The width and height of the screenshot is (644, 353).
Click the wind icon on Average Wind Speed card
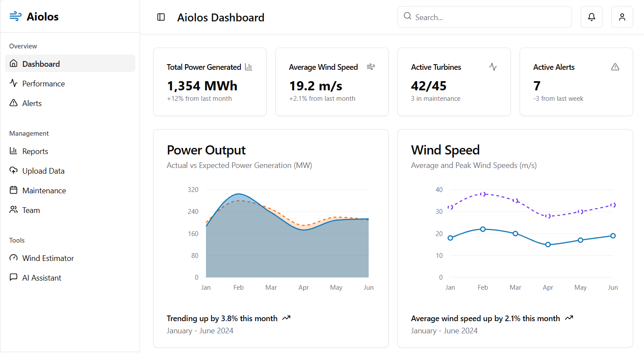click(370, 67)
